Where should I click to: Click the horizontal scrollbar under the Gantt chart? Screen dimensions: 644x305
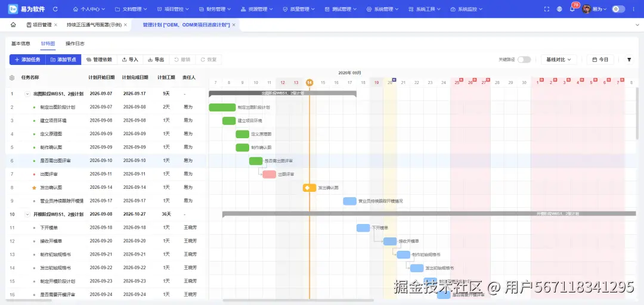298,300
